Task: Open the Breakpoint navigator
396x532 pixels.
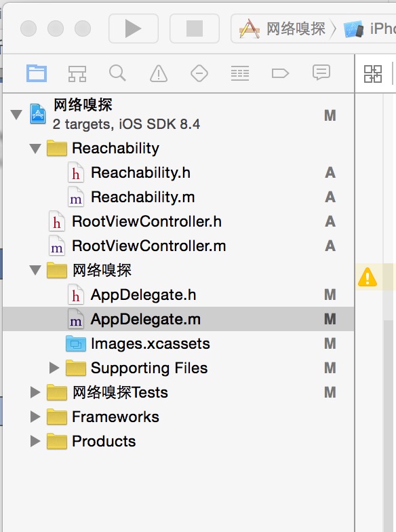Action: click(x=281, y=73)
